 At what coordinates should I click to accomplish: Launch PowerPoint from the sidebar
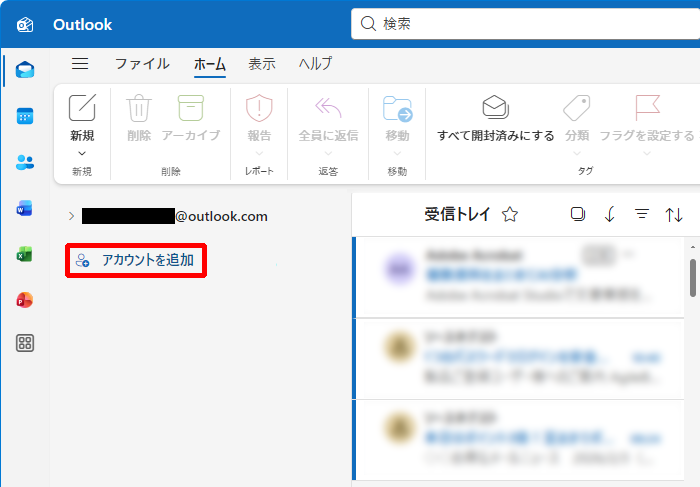click(25, 299)
